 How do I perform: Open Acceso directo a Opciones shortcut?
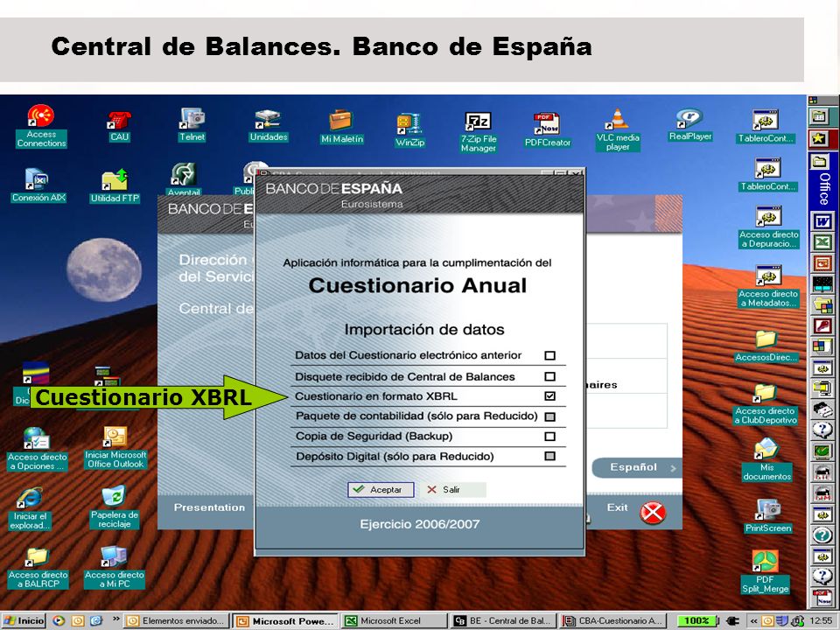pos(37,449)
